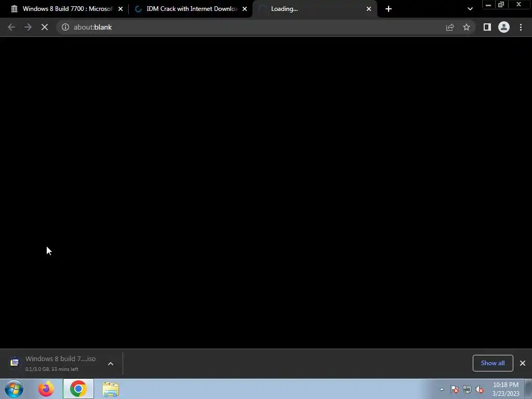This screenshot has height=399, width=532.
Task: Close the IDM Crack tab
Action: tap(245, 9)
